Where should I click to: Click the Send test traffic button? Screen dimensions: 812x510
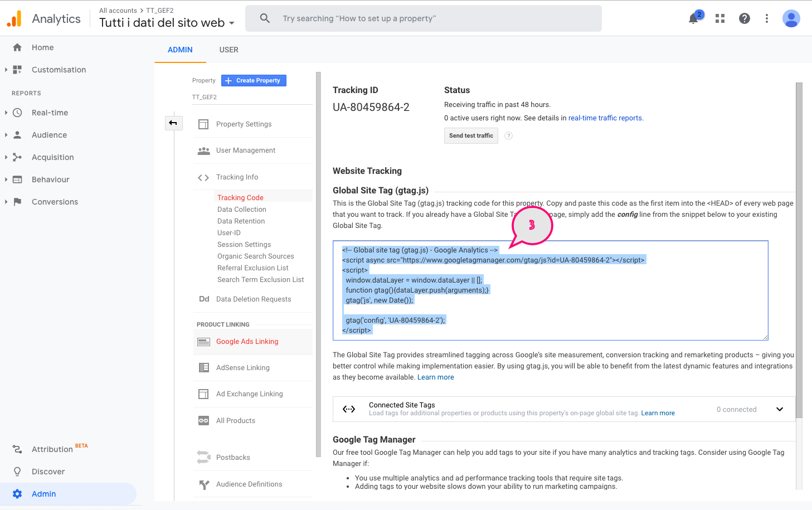tap(471, 136)
